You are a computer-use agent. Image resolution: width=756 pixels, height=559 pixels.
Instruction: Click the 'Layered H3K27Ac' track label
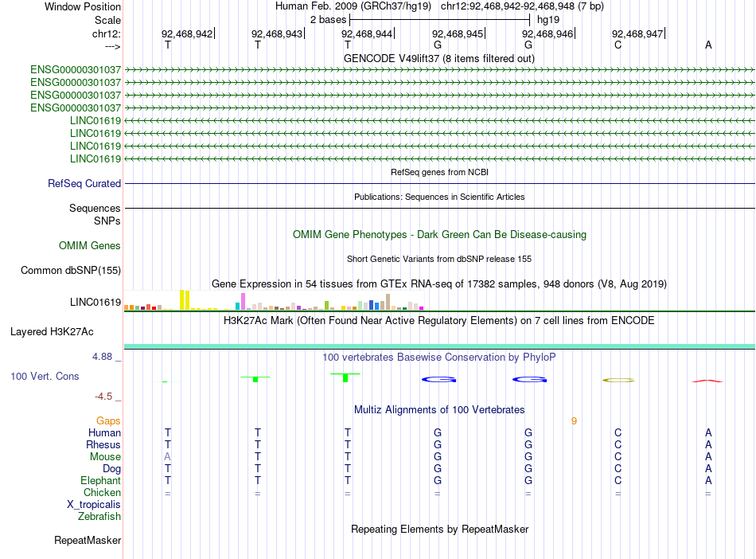pyautogui.click(x=52, y=331)
